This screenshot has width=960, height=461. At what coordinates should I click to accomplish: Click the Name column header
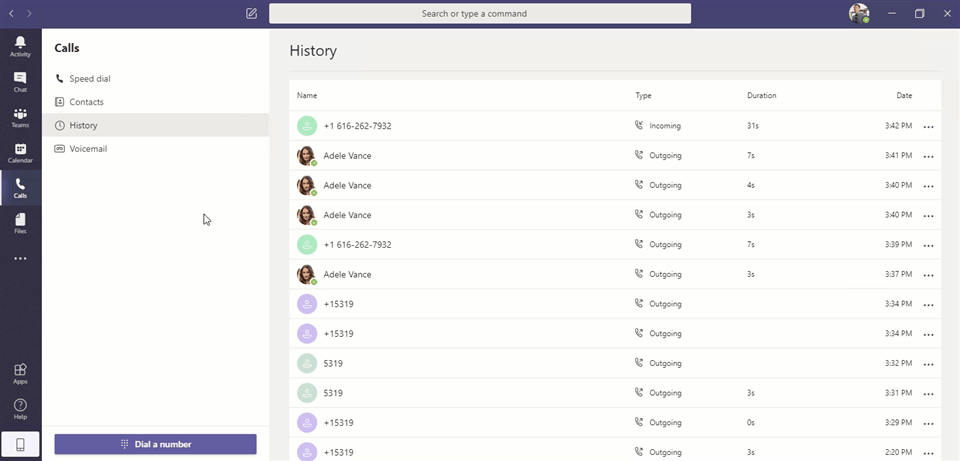(x=307, y=96)
